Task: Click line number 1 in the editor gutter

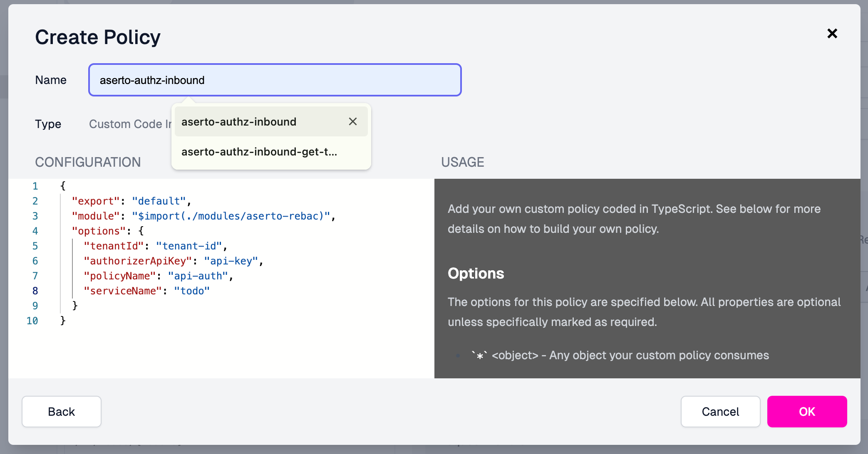Action: pos(35,186)
